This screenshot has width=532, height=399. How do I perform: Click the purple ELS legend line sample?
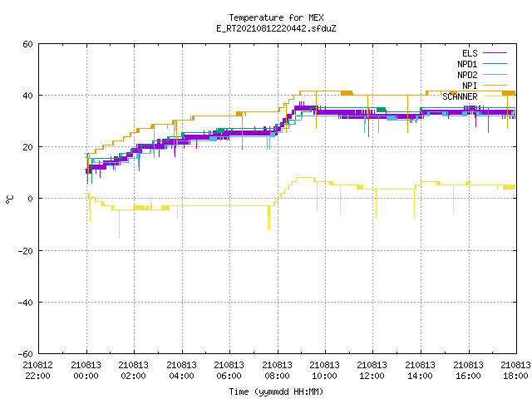pyautogui.click(x=495, y=53)
